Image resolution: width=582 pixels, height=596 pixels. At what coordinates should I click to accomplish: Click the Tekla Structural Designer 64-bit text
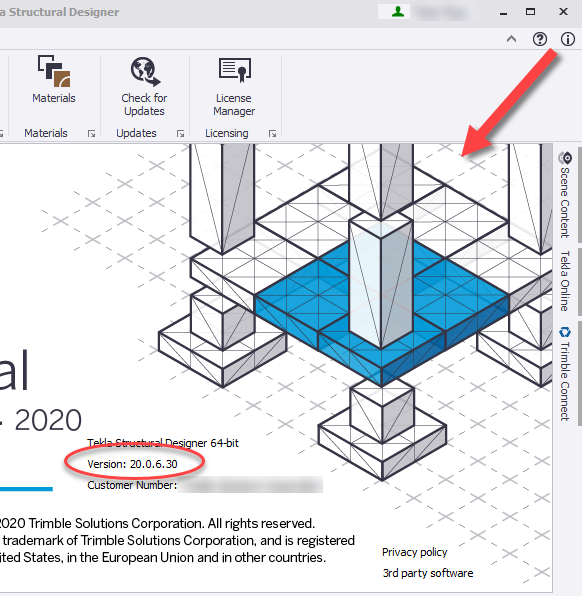point(163,443)
